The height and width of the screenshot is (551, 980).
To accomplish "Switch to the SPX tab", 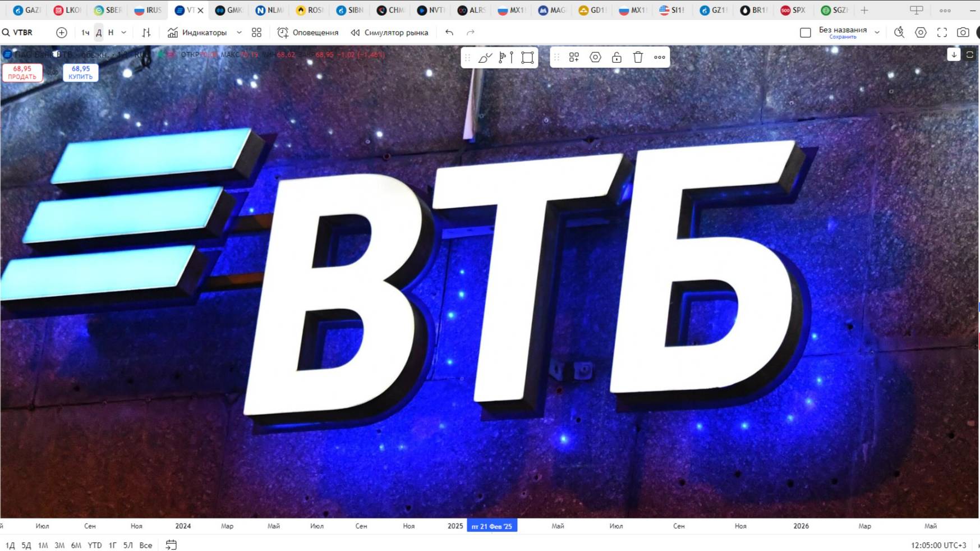I will 793,10.
